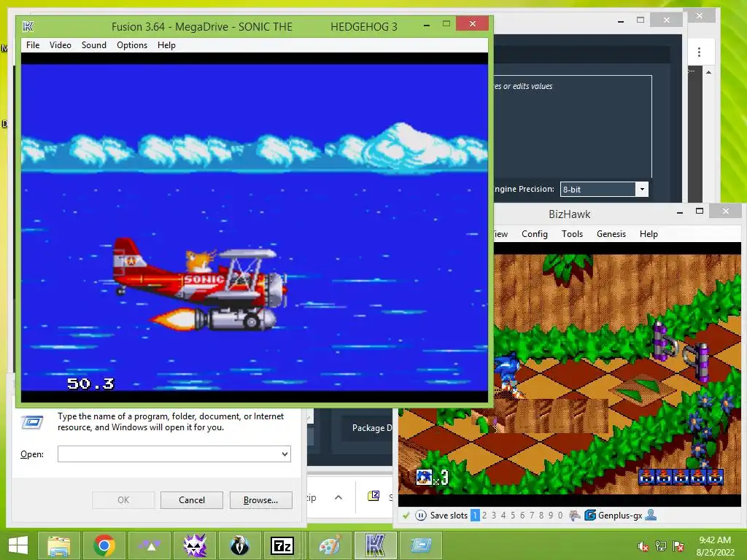This screenshot has height=560, width=747.
Task: Open the BizHawk eagle taskbar icon
Action: click(x=239, y=545)
